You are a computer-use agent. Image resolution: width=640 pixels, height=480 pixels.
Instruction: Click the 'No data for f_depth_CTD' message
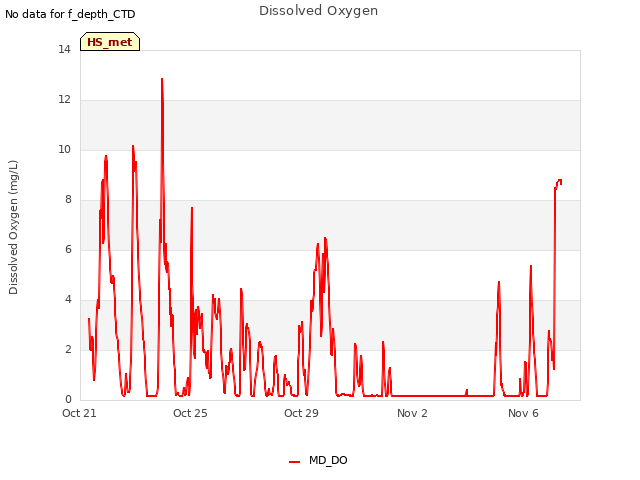[x=70, y=14]
